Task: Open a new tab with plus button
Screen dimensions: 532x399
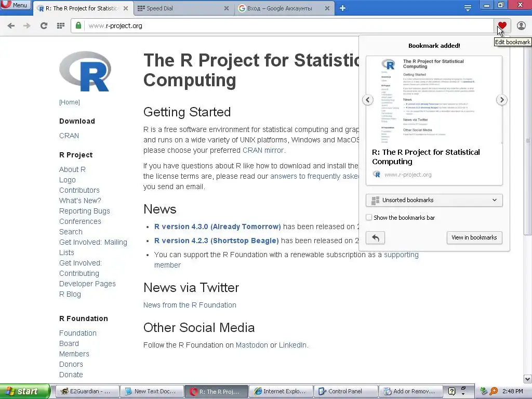Action: coord(343,8)
